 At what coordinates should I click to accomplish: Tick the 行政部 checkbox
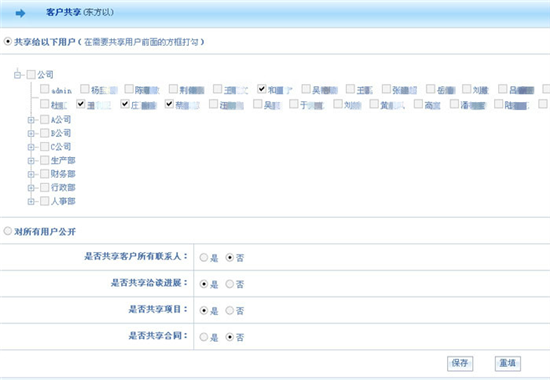pyautogui.click(x=45, y=187)
